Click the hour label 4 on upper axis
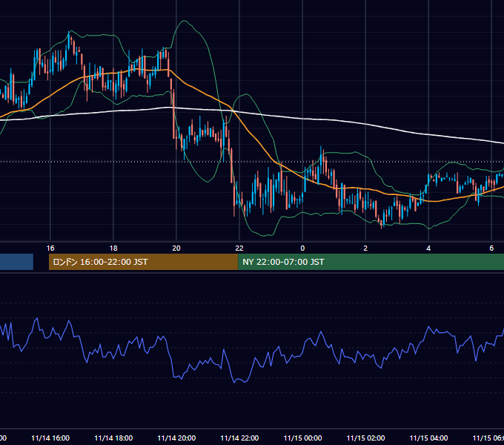Viewport: 504px width, 445px height. pyautogui.click(x=428, y=248)
